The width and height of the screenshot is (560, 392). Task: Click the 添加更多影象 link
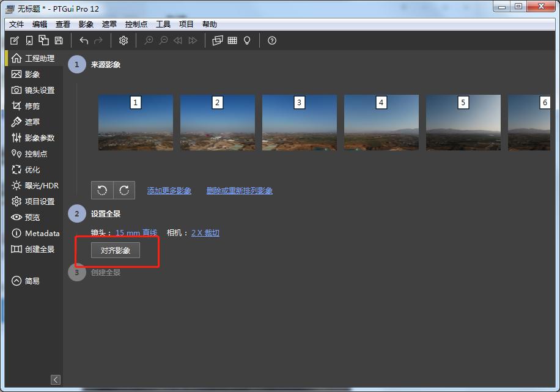click(169, 190)
